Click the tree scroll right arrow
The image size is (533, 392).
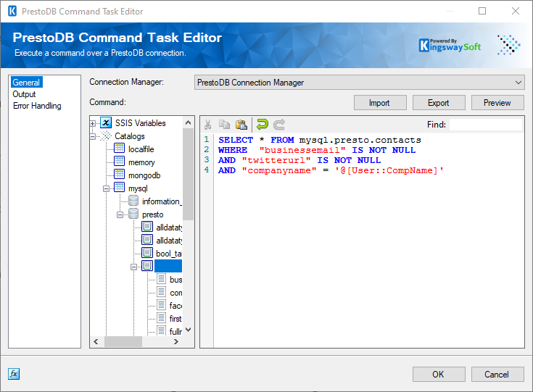coord(176,341)
